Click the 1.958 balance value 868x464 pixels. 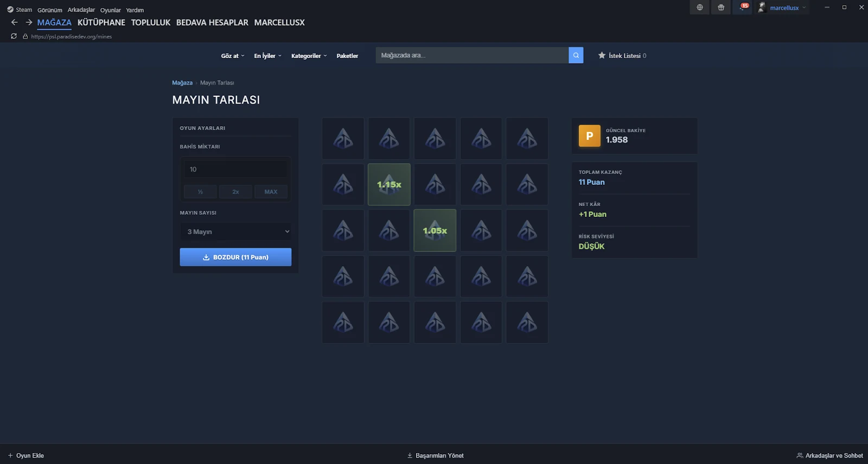click(617, 140)
